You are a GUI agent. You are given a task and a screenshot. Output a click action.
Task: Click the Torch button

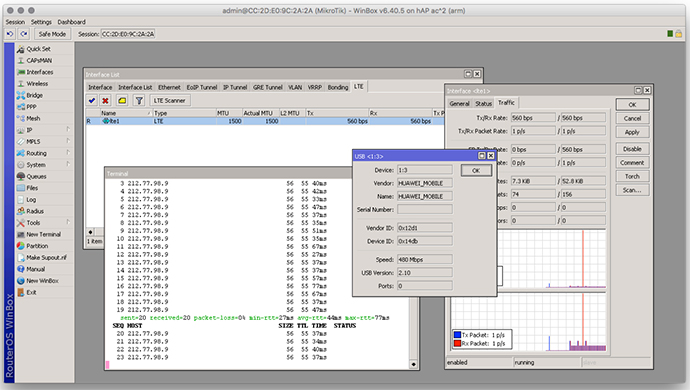pos(632,177)
